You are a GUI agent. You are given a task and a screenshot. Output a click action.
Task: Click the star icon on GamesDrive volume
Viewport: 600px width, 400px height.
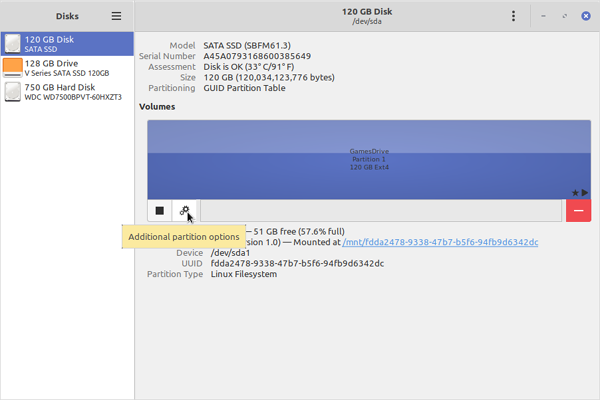(575, 192)
